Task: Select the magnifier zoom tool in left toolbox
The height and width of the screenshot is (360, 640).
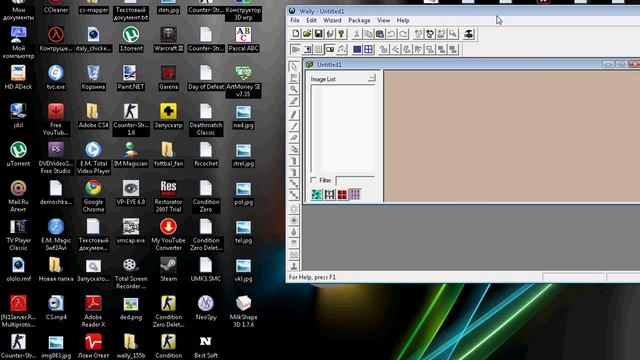Action: click(x=294, y=89)
